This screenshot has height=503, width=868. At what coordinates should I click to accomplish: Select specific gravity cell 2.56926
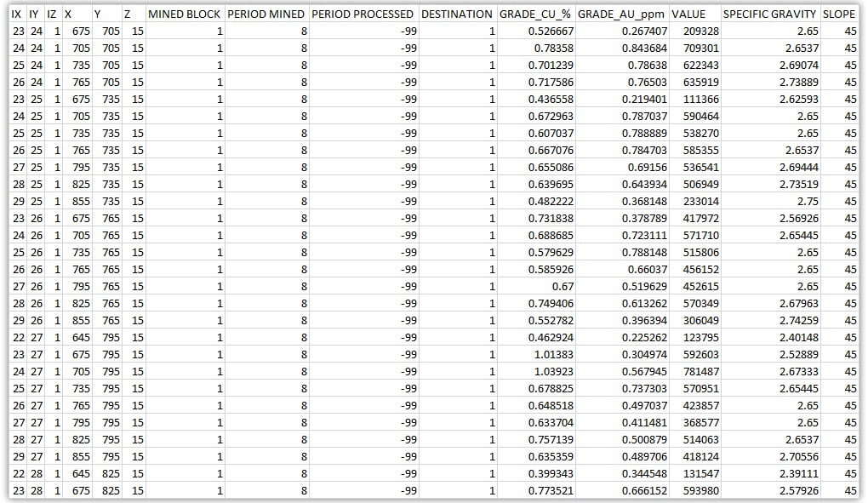[770, 219]
